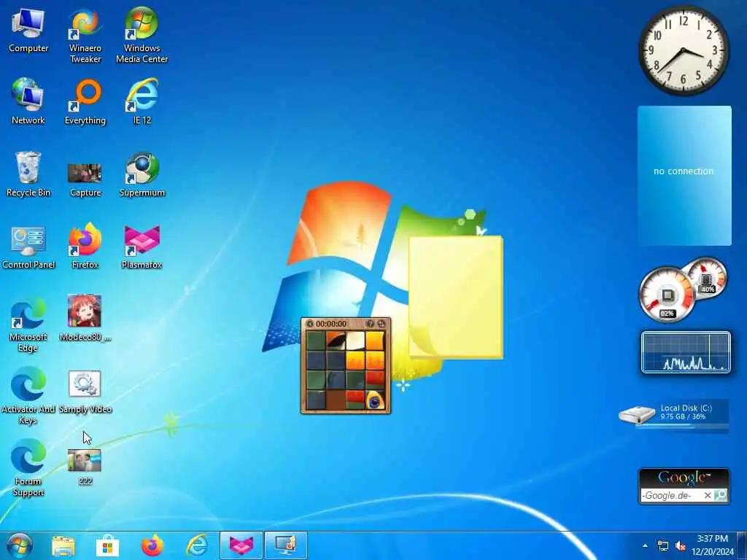Select the Recycle Bin icon
The width and height of the screenshot is (747, 560).
point(28,174)
